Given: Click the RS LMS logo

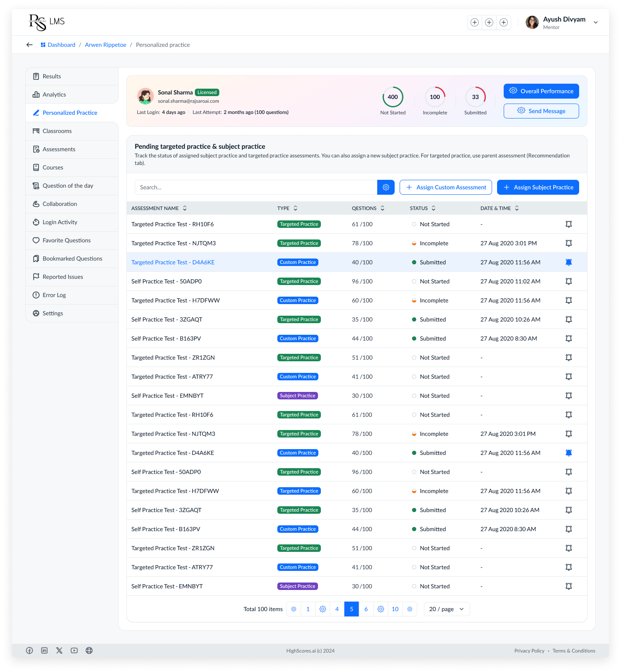Looking at the screenshot, I should pos(46,22).
